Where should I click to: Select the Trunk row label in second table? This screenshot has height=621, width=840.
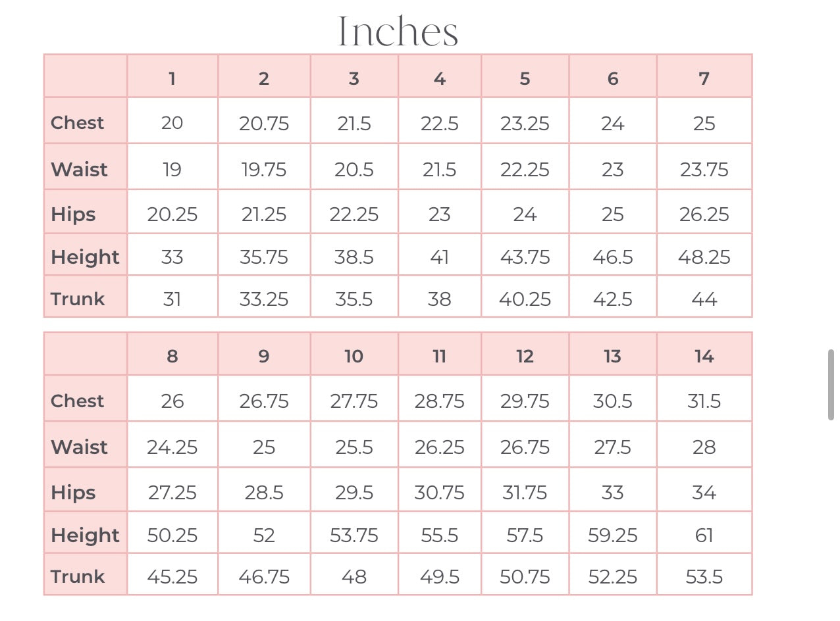coord(78,576)
